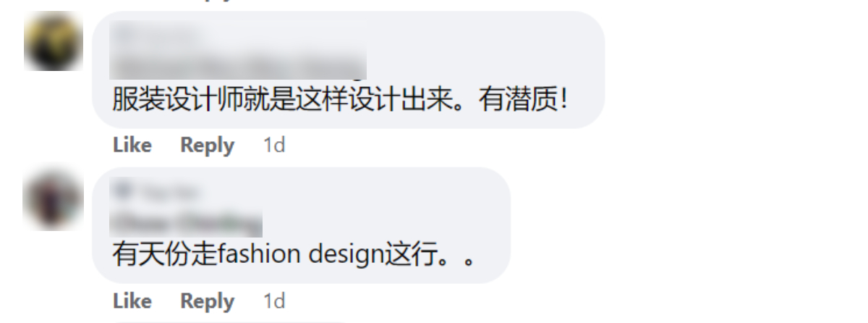The height and width of the screenshot is (323, 868).
Task: Click the blurred name of second commenter
Action: [187, 222]
